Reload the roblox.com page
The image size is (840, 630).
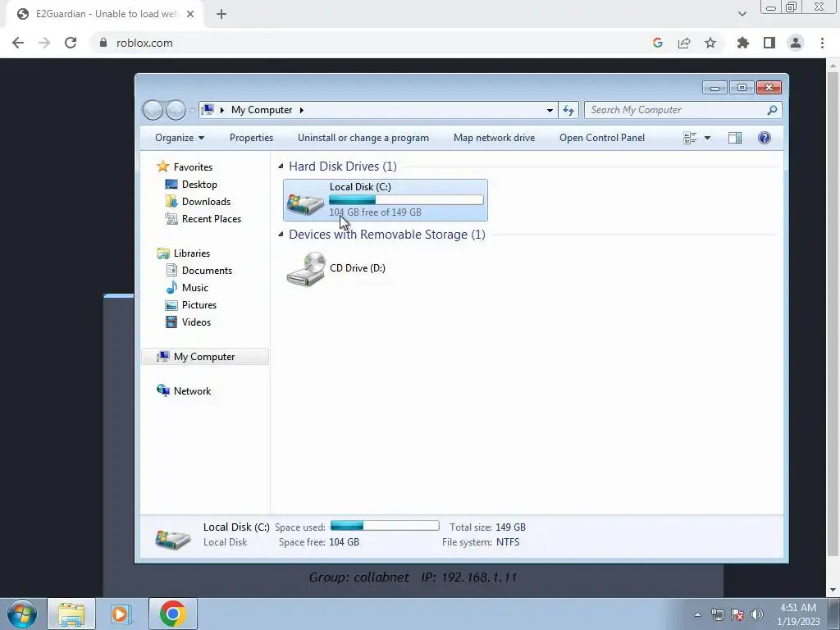pos(71,43)
